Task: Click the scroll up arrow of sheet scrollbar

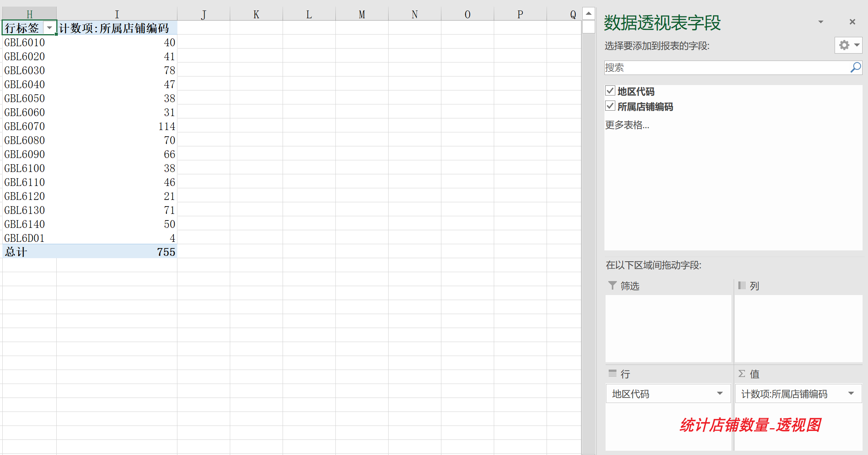Action: click(x=589, y=14)
